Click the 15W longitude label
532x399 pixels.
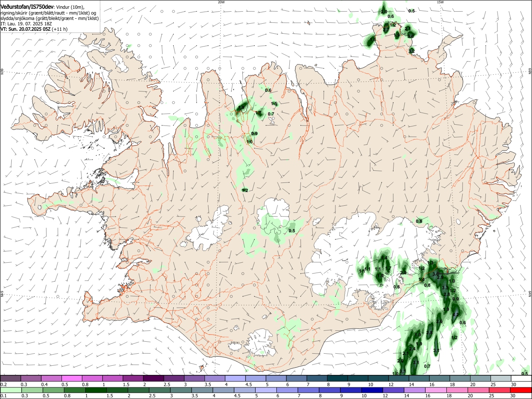tap(440, 2)
